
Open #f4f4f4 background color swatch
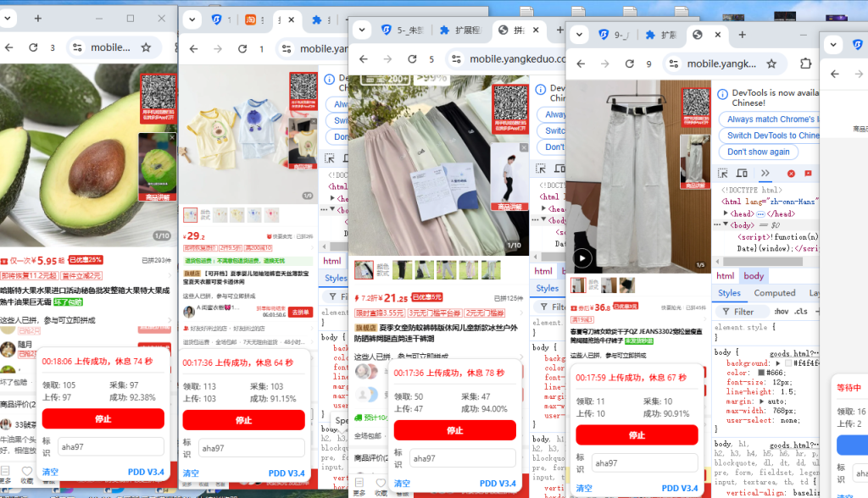[x=788, y=363]
